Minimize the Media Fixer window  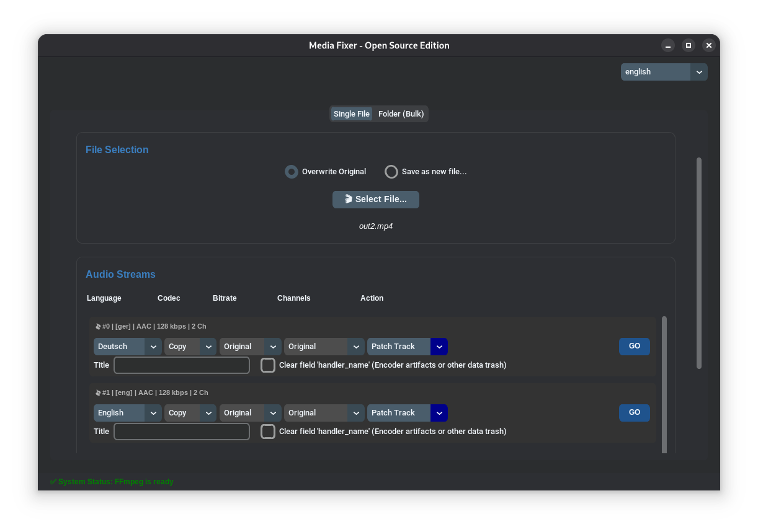point(668,45)
